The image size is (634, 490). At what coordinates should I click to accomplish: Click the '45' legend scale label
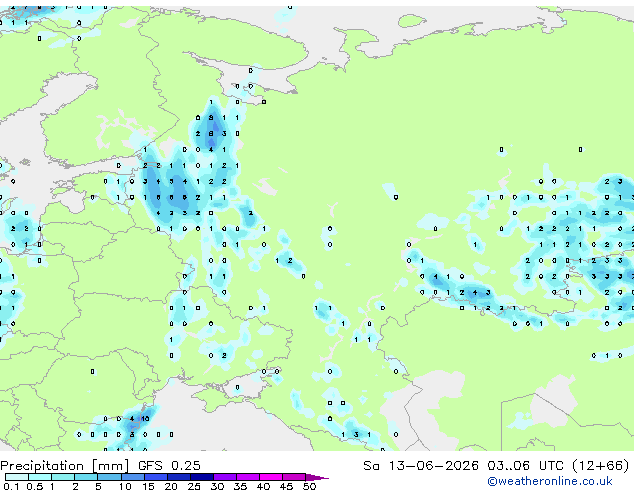point(286,486)
